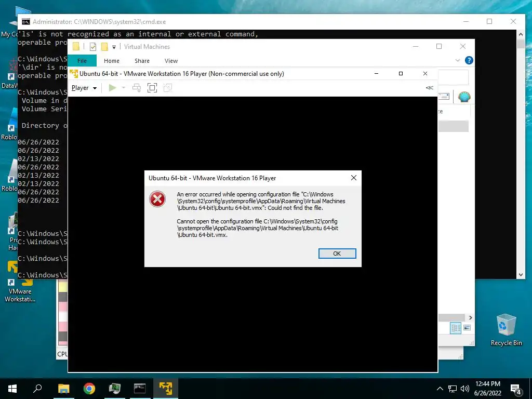532x399 pixels.
Task: Click the CPU label in background window
Action: pyautogui.click(x=62, y=354)
